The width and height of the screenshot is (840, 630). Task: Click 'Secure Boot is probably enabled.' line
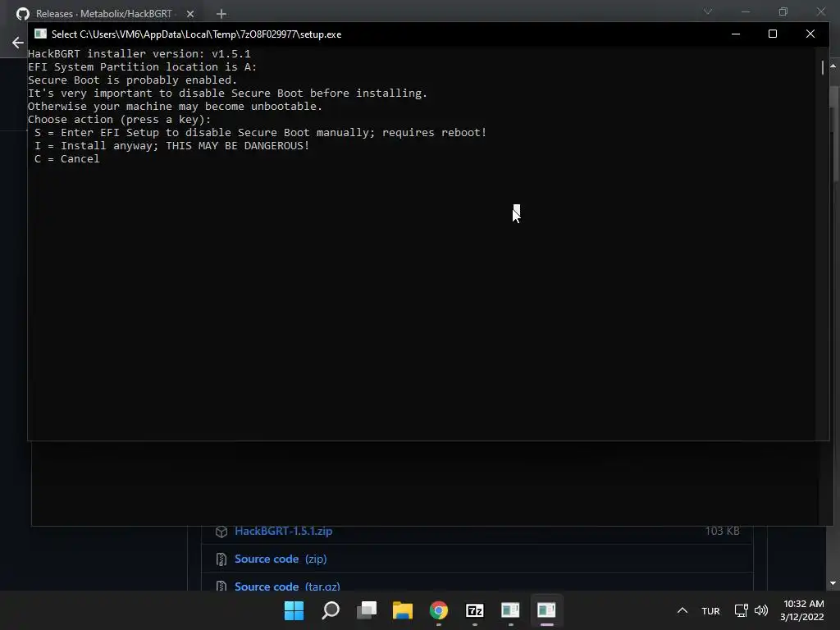point(132,80)
